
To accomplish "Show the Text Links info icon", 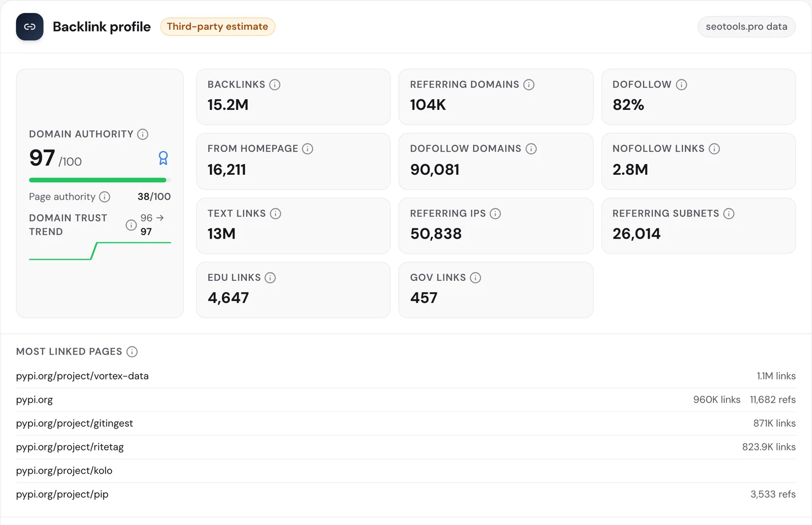I will 275,214.
